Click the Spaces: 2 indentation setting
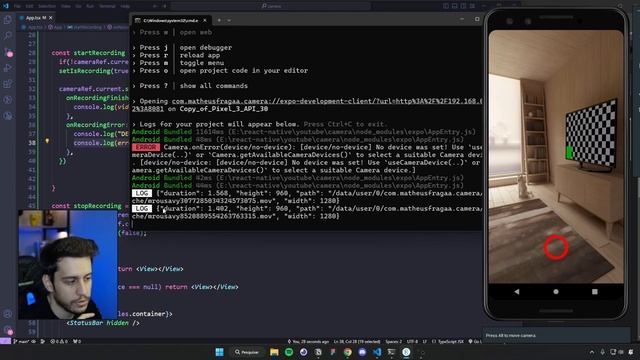Screen dimensions: 640x360 click(x=394, y=341)
